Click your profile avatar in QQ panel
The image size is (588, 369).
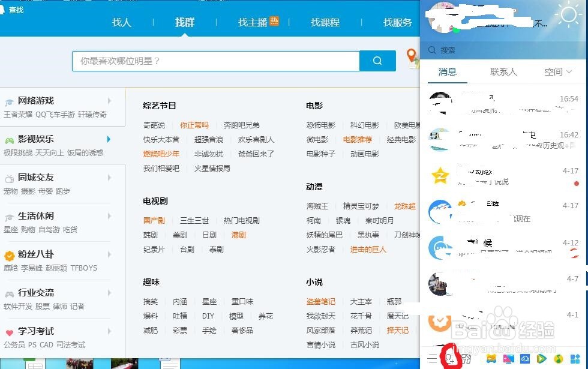tap(444, 17)
